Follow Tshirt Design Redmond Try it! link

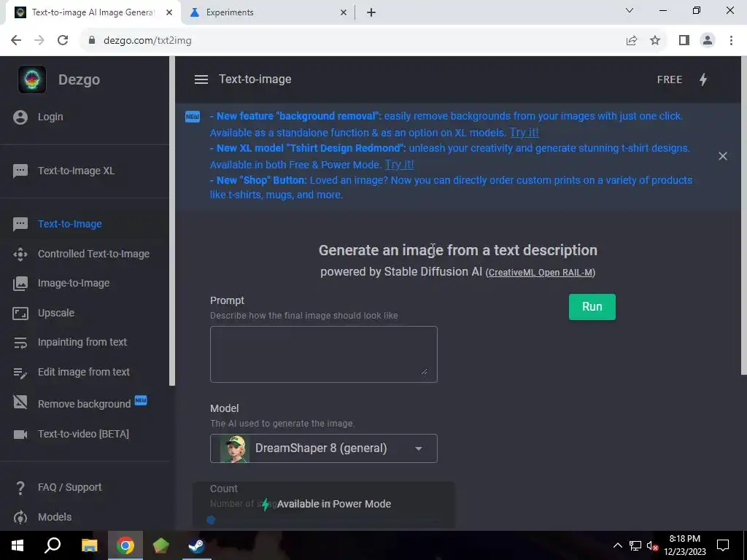[399, 164]
